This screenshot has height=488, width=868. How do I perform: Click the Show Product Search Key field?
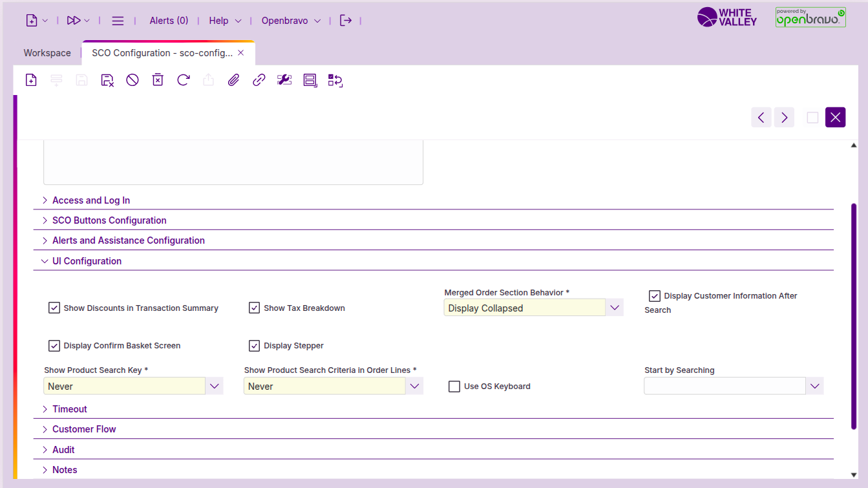point(125,387)
